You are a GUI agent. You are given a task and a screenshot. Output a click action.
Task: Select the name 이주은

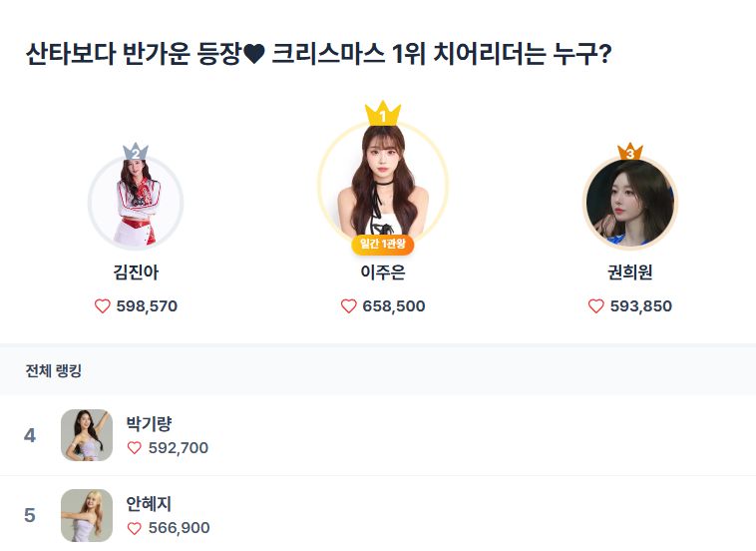[x=382, y=273]
